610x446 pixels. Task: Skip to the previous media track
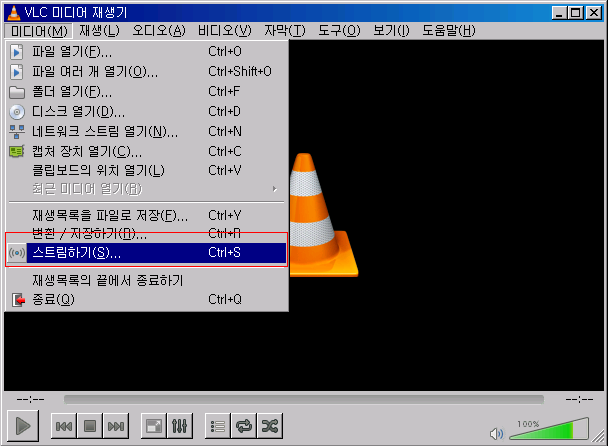click(x=64, y=426)
